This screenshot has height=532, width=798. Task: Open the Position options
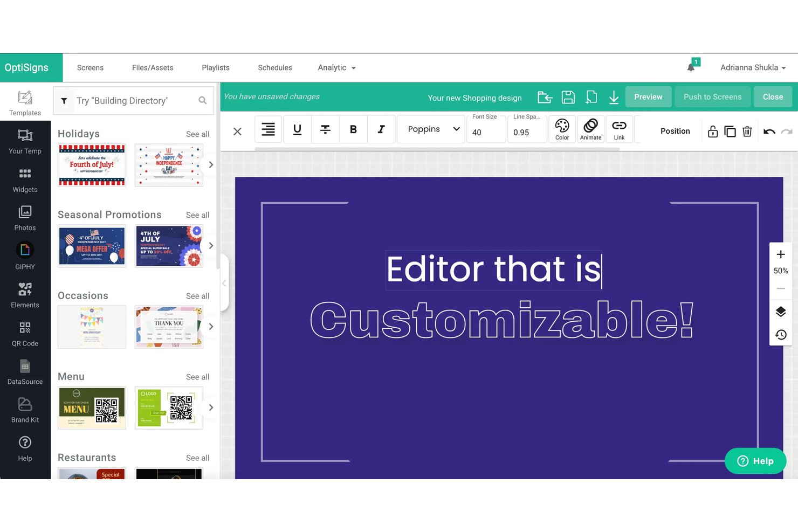[x=675, y=132]
